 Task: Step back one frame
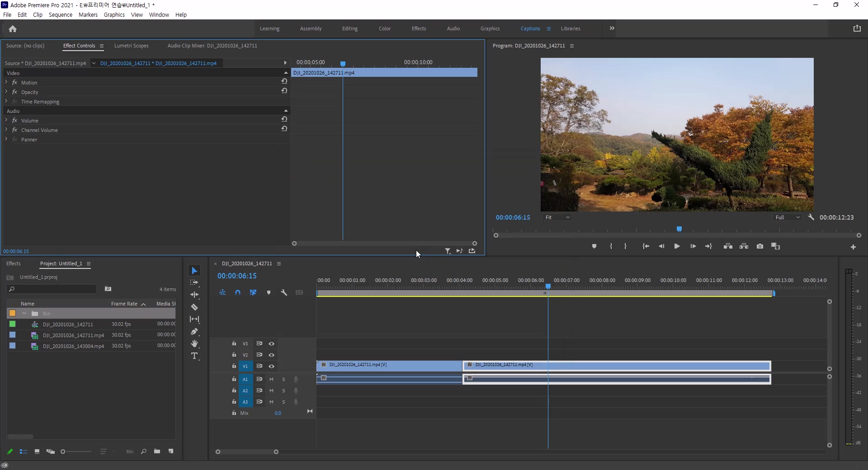click(x=661, y=246)
